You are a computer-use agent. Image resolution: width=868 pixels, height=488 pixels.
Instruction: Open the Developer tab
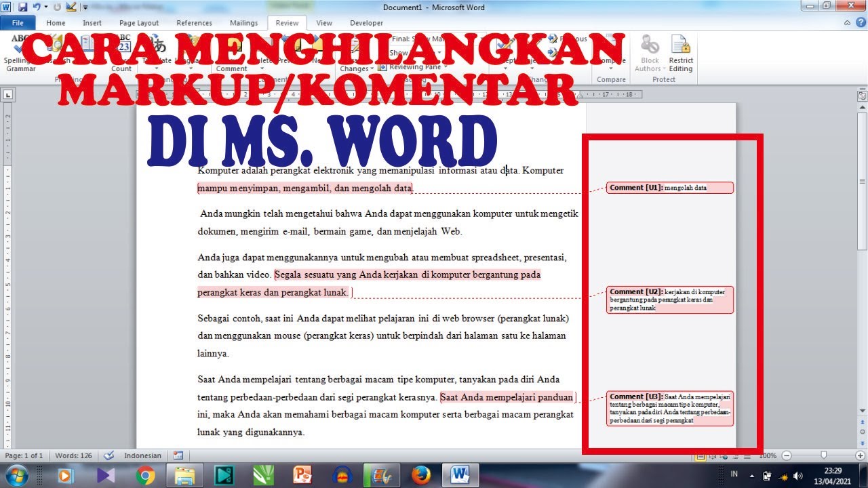click(366, 23)
